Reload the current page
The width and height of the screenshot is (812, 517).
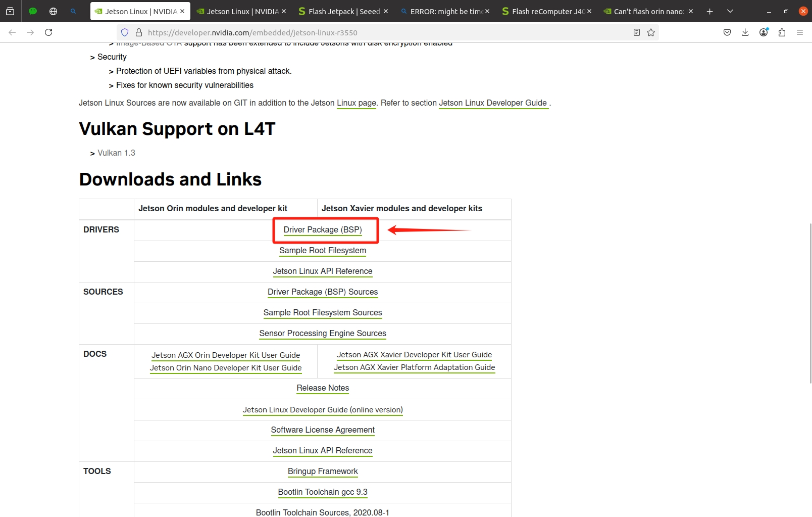point(48,32)
